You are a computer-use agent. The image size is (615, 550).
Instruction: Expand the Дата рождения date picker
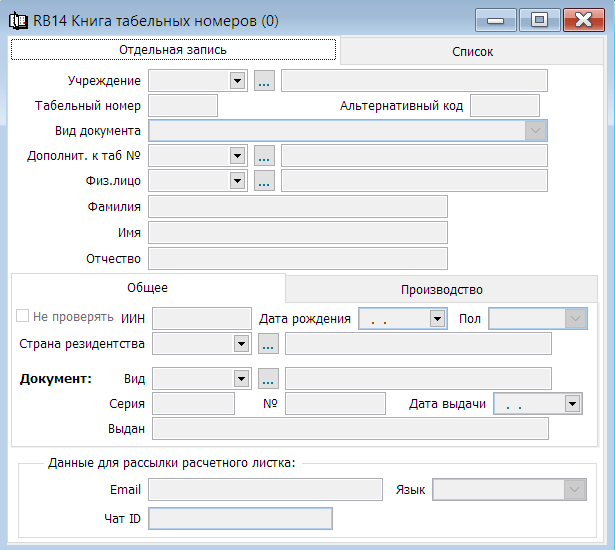(x=437, y=319)
